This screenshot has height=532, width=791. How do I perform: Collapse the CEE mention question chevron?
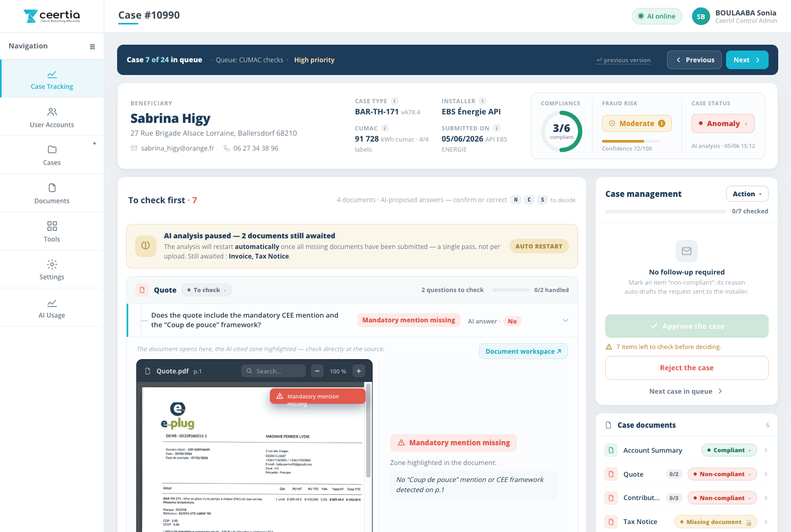coord(565,320)
